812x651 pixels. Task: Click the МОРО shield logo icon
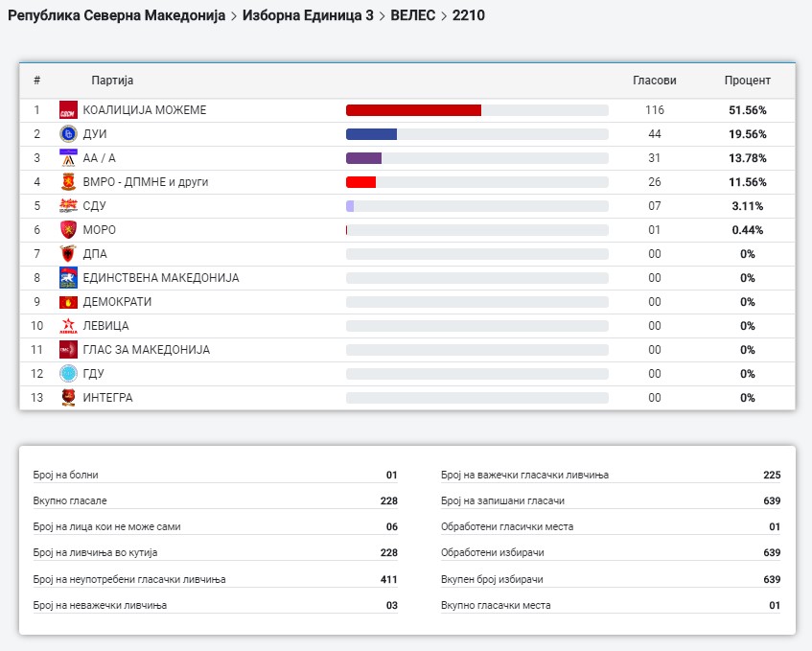pyautogui.click(x=68, y=230)
